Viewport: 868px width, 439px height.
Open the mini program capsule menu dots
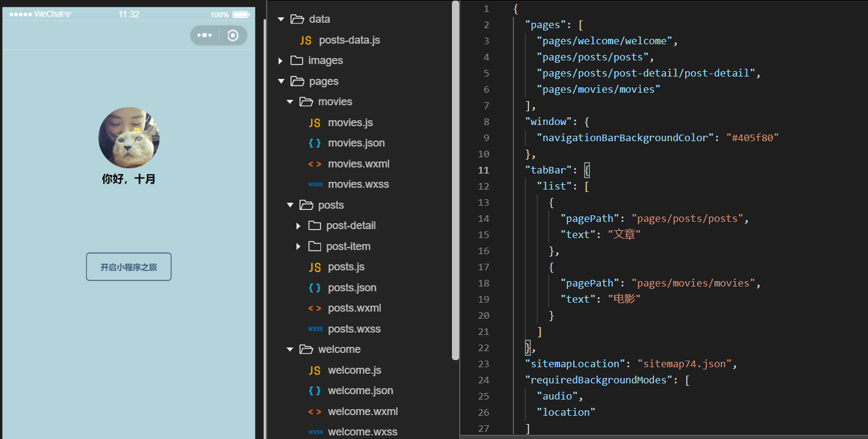(x=204, y=35)
